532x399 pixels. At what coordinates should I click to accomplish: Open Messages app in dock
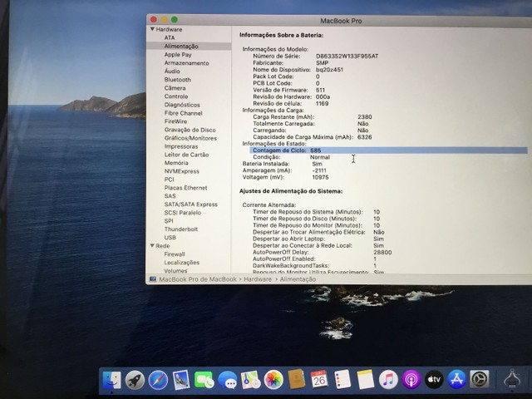[227, 380]
